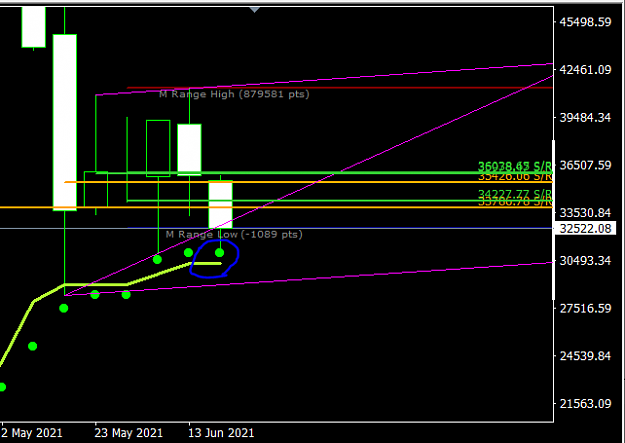Click the green '34227.77 S/R' label
This screenshot has height=443, width=625.
(x=515, y=194)
